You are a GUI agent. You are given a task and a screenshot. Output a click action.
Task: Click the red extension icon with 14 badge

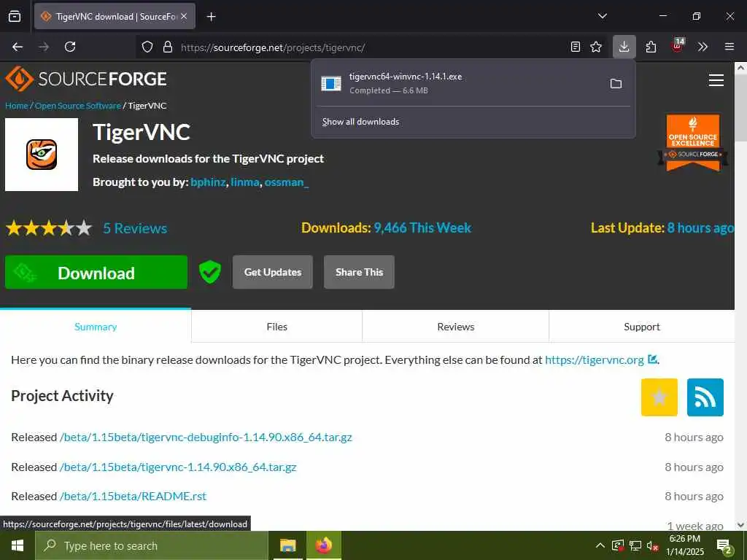[x=678, y=46]
